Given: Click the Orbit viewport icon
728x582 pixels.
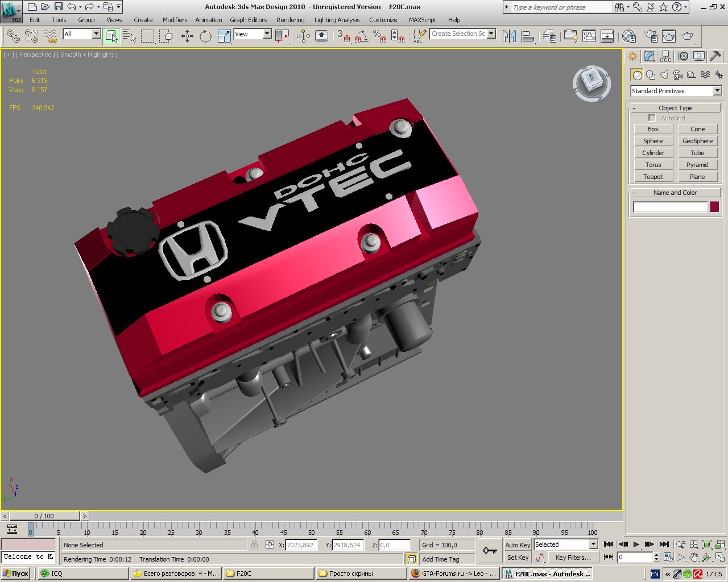Looking at the screenshot, I should tap(707, 557).
